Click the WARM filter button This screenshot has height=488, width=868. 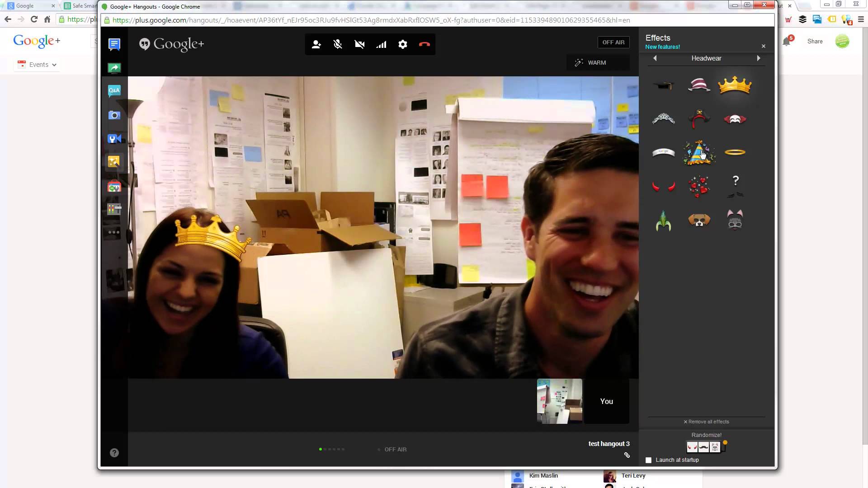[x=597, y=63]
